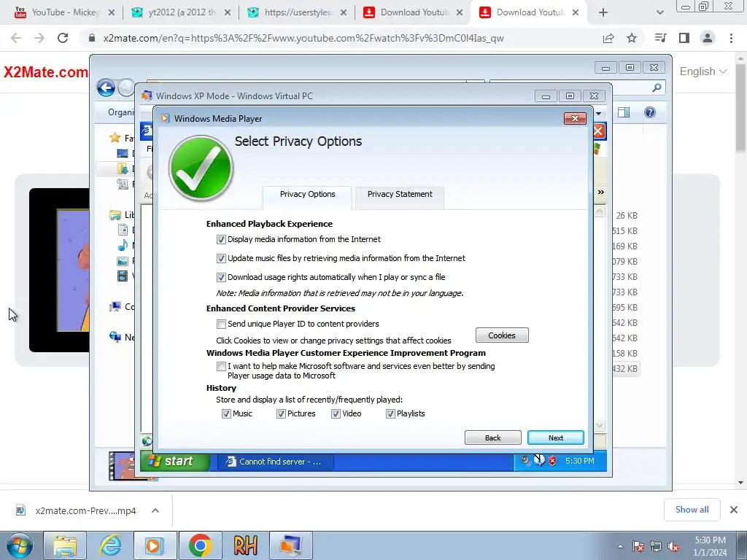The height and width of the screenshot is (560, 747).
Task: Toggle the Chrome side panel icon
Action: (x=684, y=38)
